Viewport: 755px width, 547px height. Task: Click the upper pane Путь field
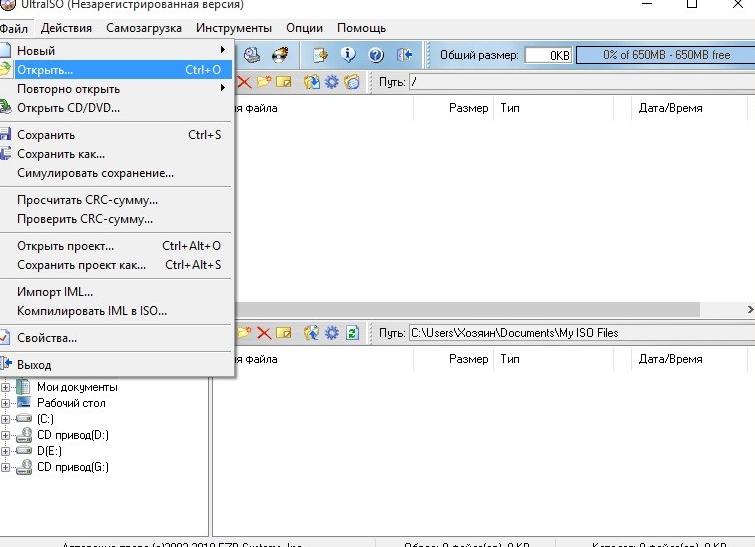click(582, 82)
